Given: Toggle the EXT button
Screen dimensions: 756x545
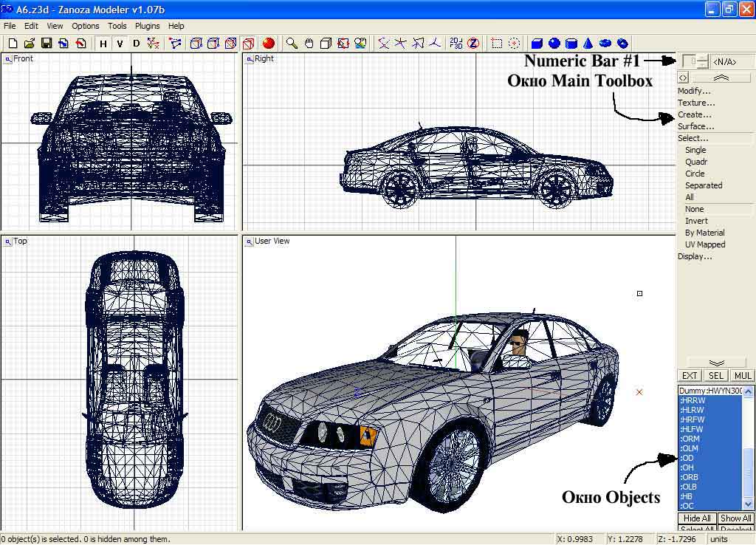Looking at the screenshot, I should (x=690, y=376).
